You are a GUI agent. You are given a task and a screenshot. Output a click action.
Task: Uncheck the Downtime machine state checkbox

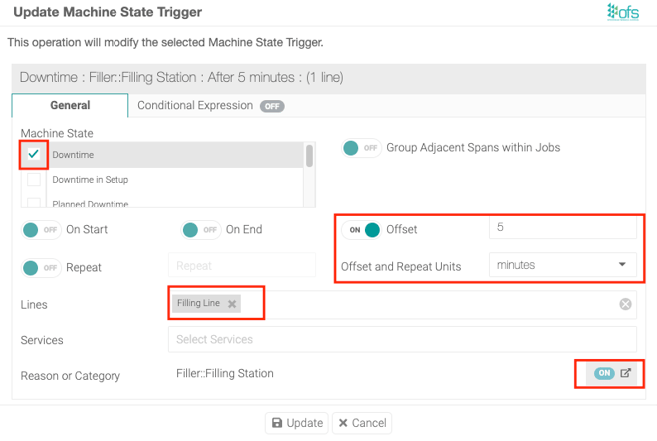[x=34, y=154]
